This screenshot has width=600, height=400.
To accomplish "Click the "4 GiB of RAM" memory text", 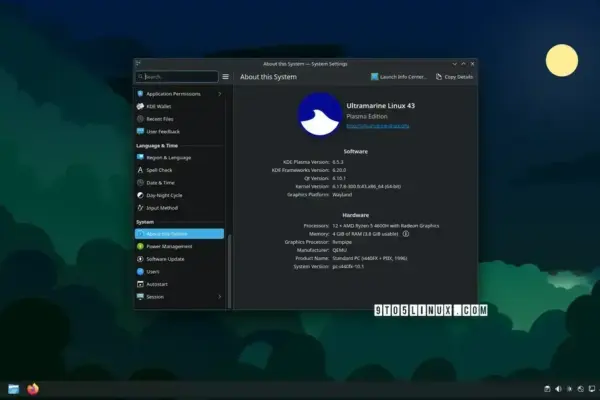I will point(365,234).
